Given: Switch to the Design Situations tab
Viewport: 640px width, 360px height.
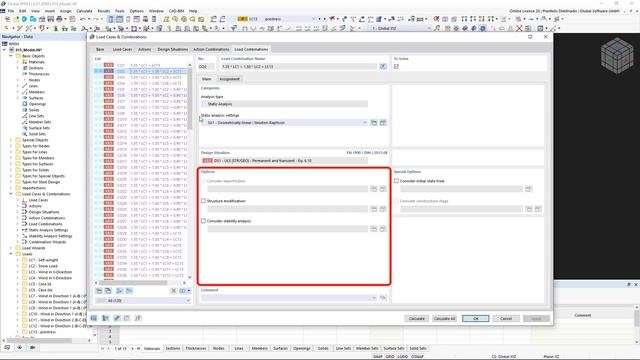Looking at the screenshot, I should (173, 49).
